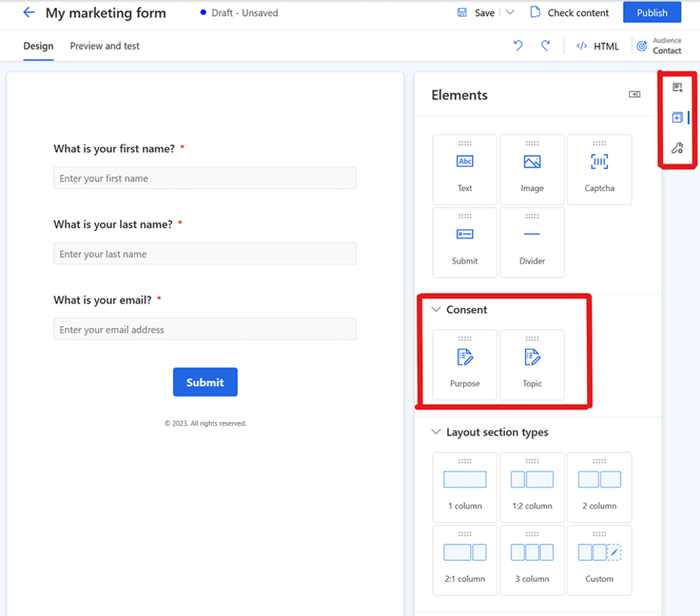Select the Captcha element tile

click(x=599, y=169)
